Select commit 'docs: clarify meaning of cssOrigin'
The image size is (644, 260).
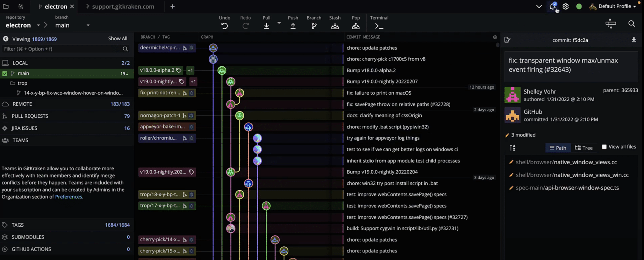pos(384,116)
